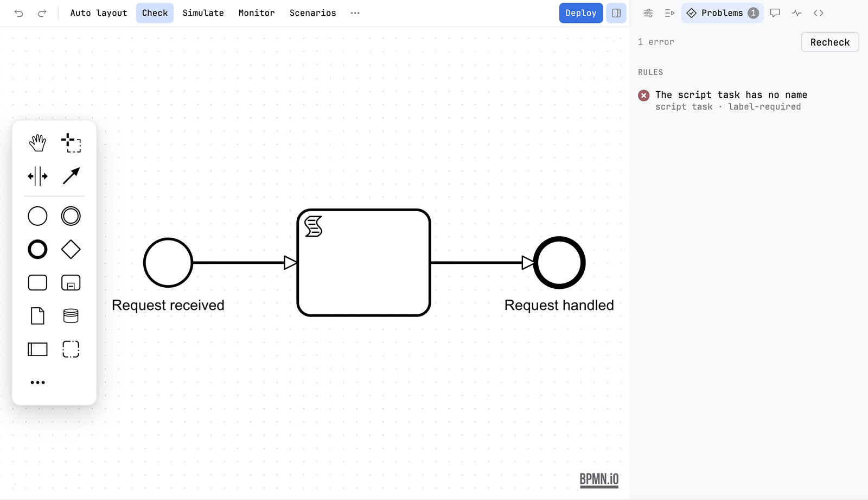This screenshot has height=500, width=868.
Task: Open the Scenarios mode
Action: tap(312, 13)
